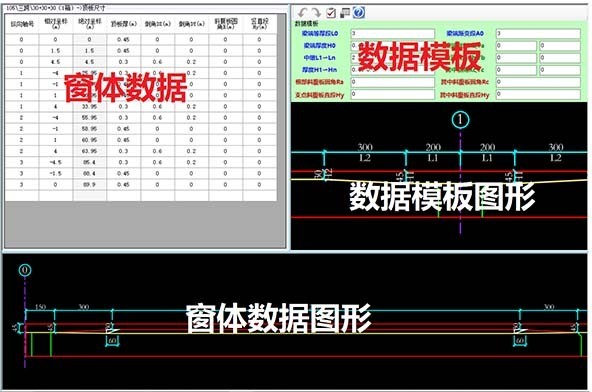This screenshot has height=392, width=592.
Task: Click axis marker circle 1 in template drawing
Action: tap(460, 120)
